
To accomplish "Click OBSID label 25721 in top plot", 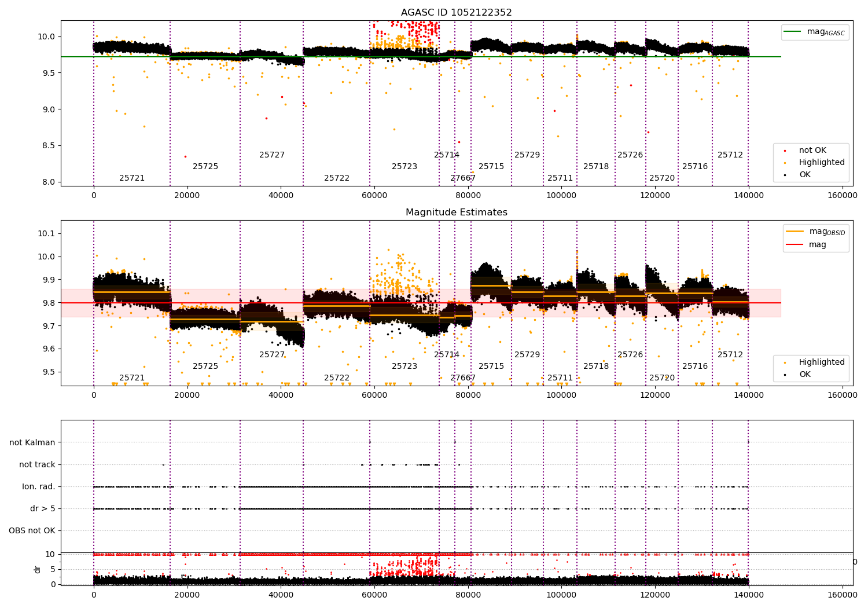I will 132,178.
